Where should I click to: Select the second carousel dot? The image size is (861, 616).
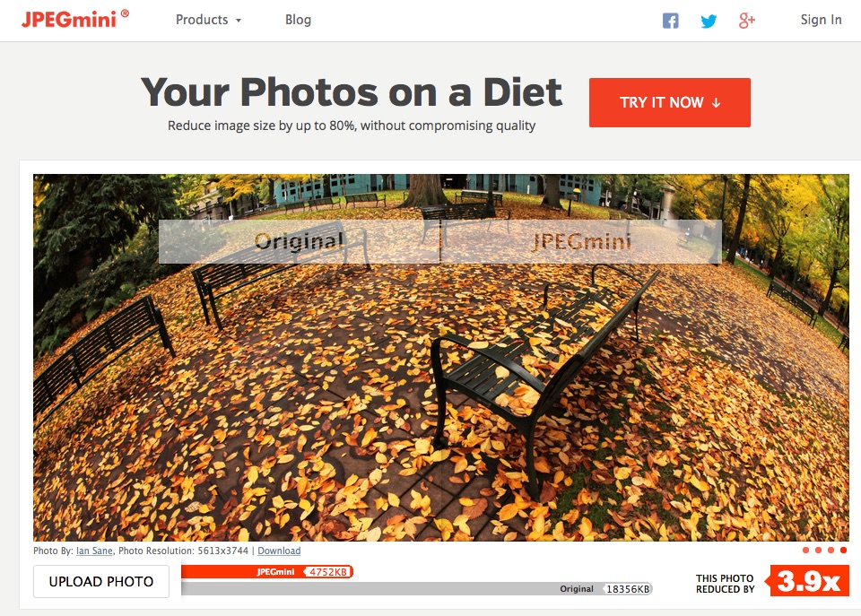pyautogui.click(x=818, y=551)
